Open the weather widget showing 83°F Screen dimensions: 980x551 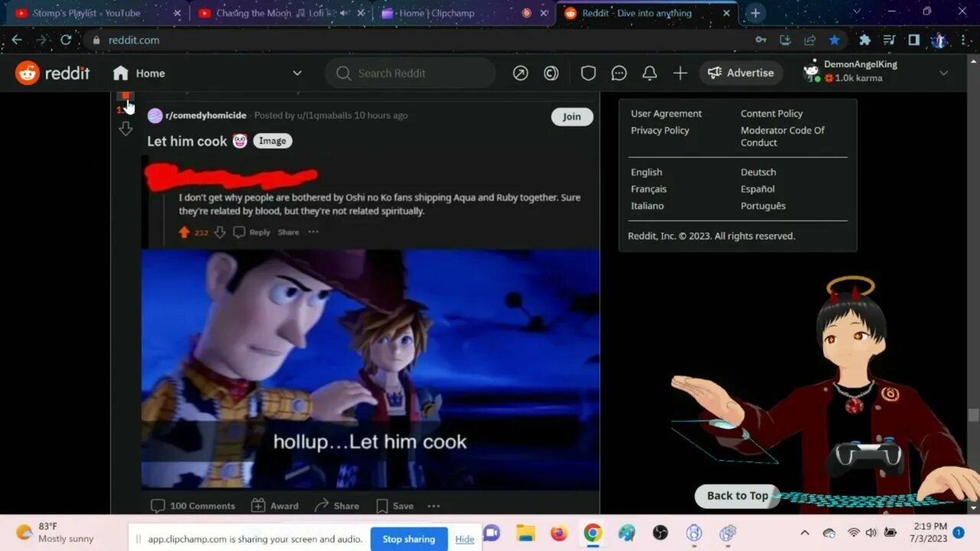(x=56, y=533)
